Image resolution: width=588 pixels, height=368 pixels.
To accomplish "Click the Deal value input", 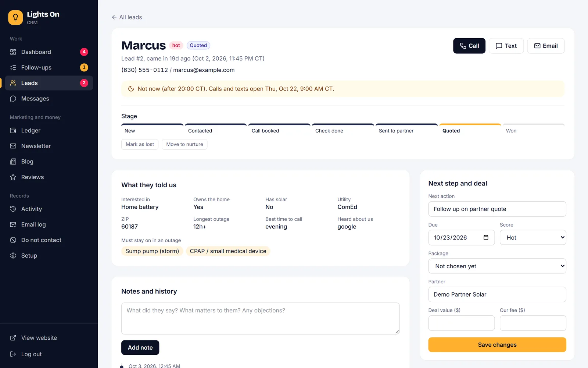I will [462, 323].
